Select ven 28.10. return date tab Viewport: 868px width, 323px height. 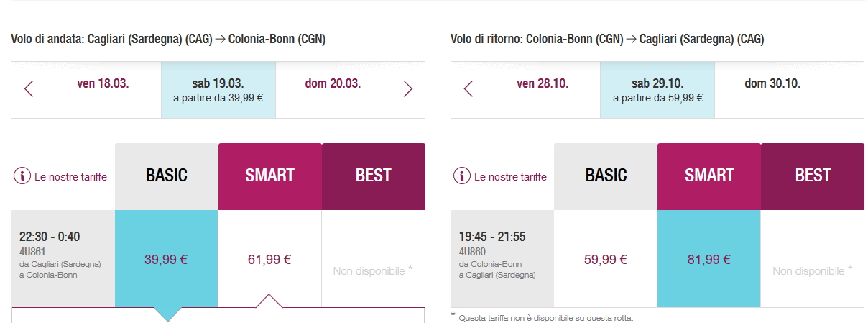(542, 83)
